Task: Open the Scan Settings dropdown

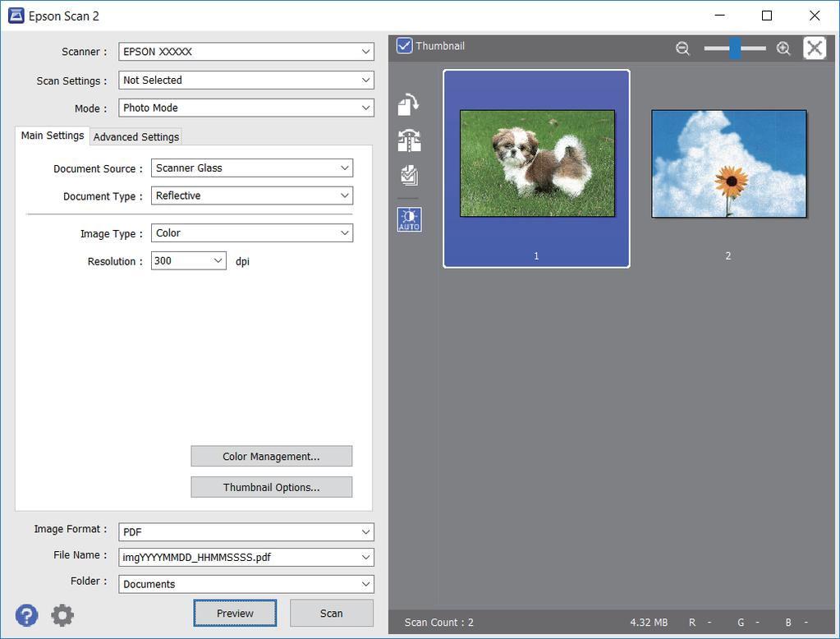Action: tap(246, 80)
